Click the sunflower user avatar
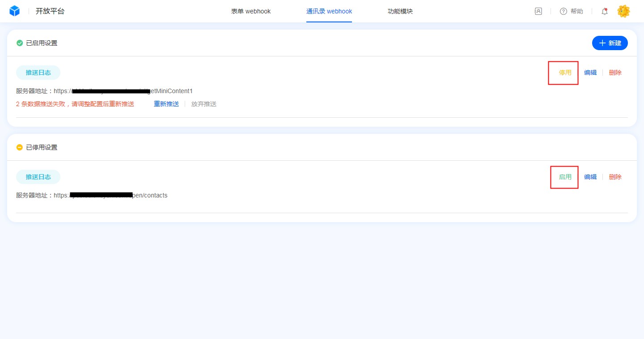644x339 pixels. (x=623, y=11)
